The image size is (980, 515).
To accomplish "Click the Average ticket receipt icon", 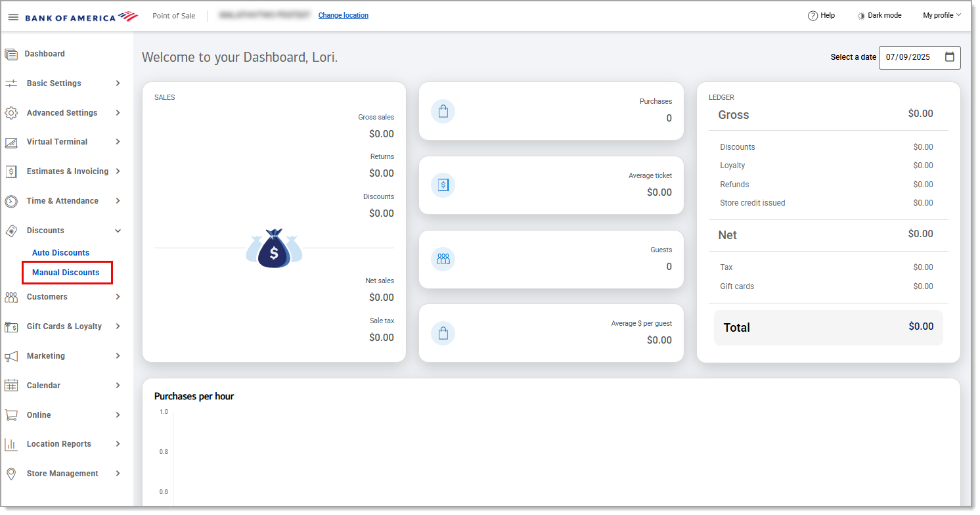I will tap(443, 185).
